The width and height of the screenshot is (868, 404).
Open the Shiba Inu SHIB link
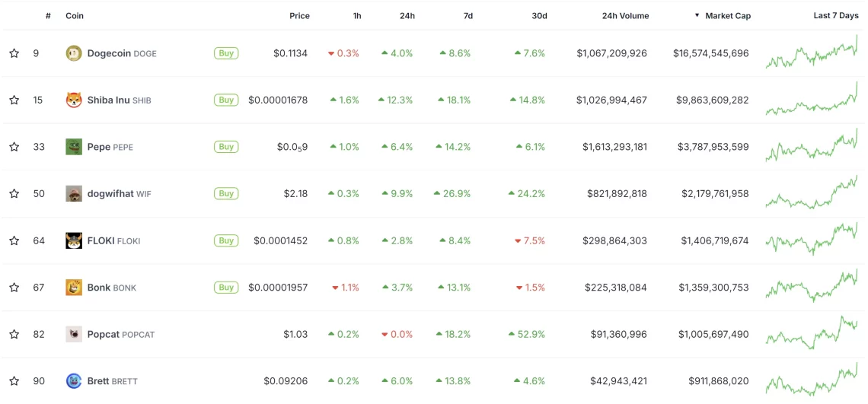click(x=119, y=100)
